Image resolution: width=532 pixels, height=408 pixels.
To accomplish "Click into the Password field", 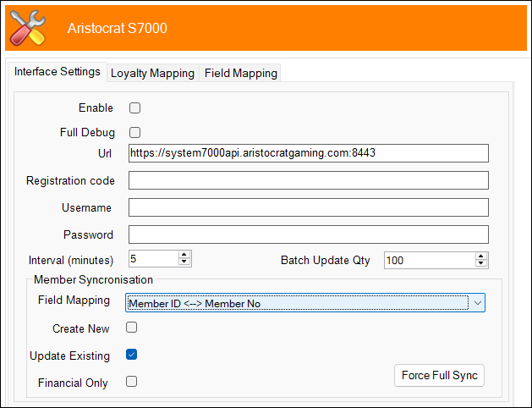I will click(x=309, y=234).
